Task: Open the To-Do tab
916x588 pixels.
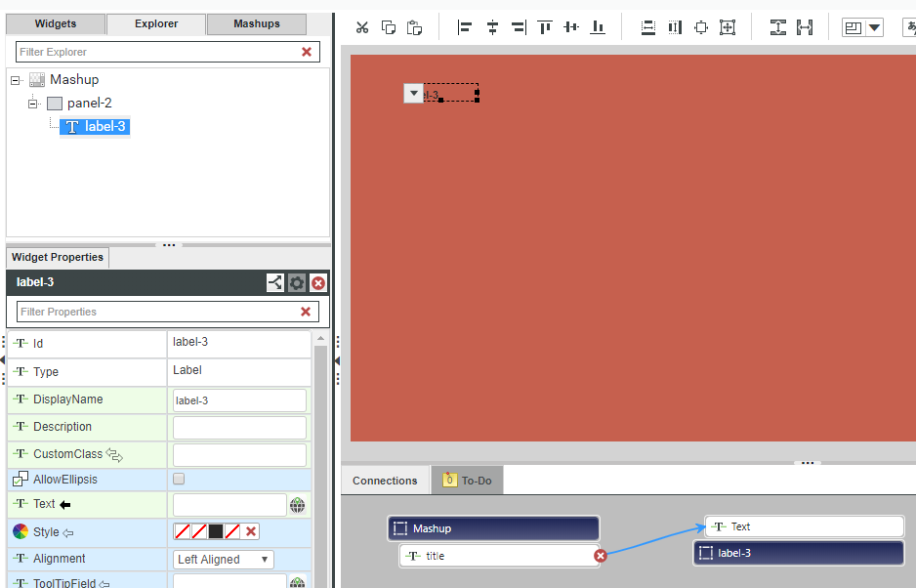Action: point(467,480)
